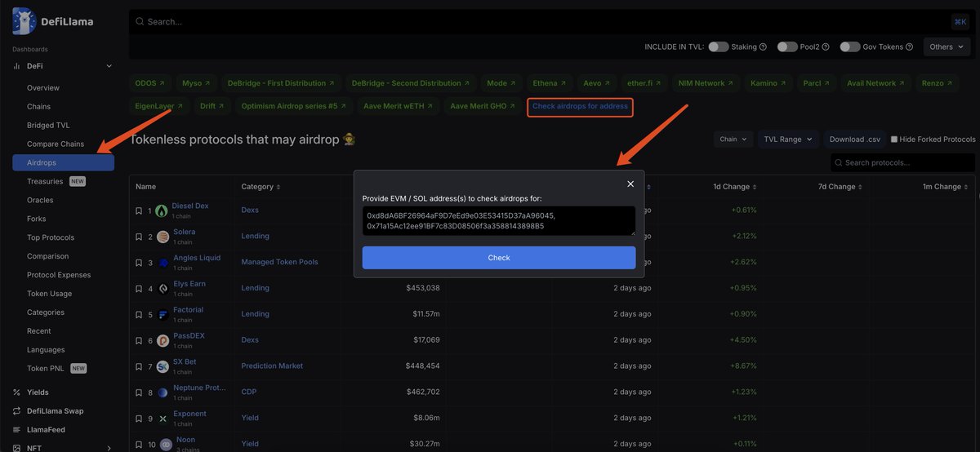Open Chains in the sidebar
The height and width of the screenshot is (452, 980).
click(38, 107)
